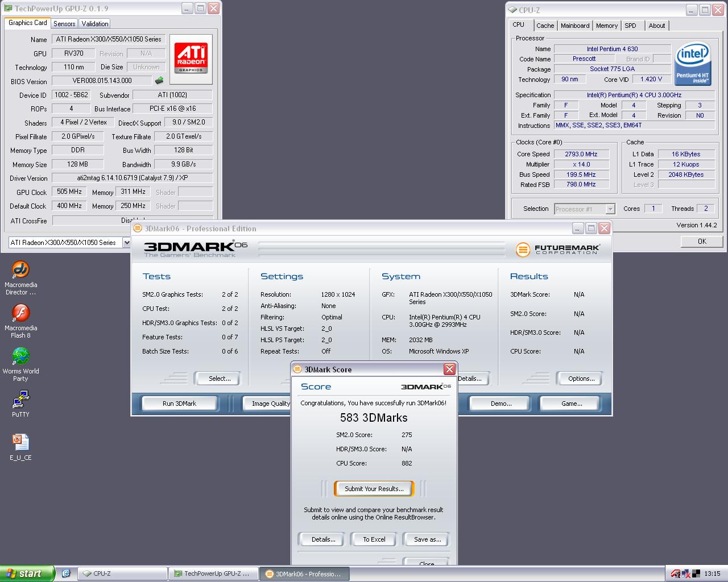
Task: Switch to GPU-Z Sensors tab
Action: 64,23
